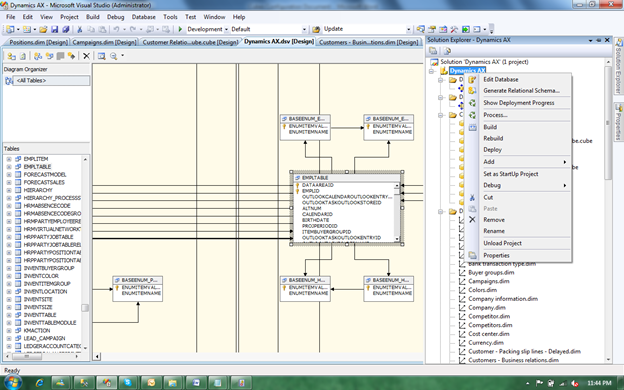Click the Add/Remove Objects icon in DSV toolbar
The width and height of the screenshot is (624, 390).
[x=12, y=56]
